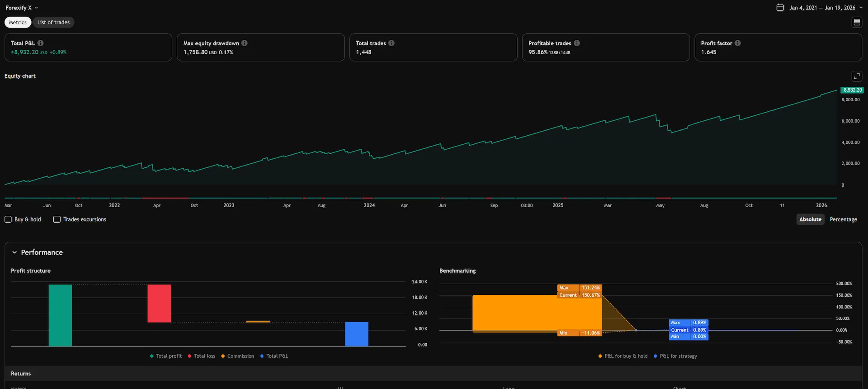Select Absolute equity chart mode
The width and height of the screenshot is (868, 389).
pos(810,219)
